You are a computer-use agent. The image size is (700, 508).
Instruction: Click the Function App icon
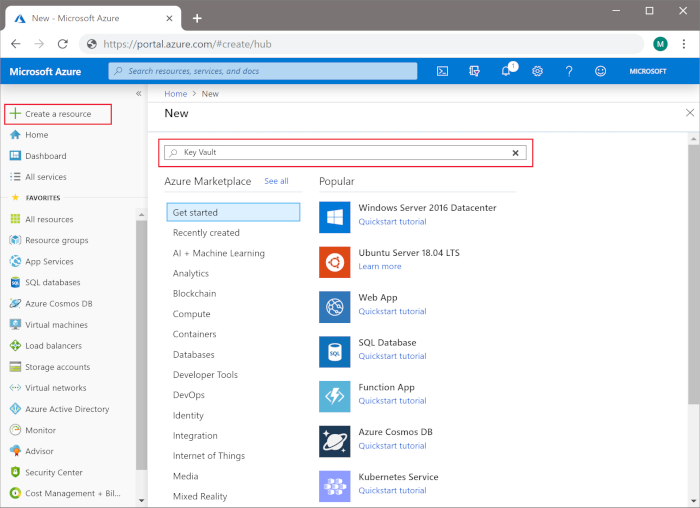334,396
